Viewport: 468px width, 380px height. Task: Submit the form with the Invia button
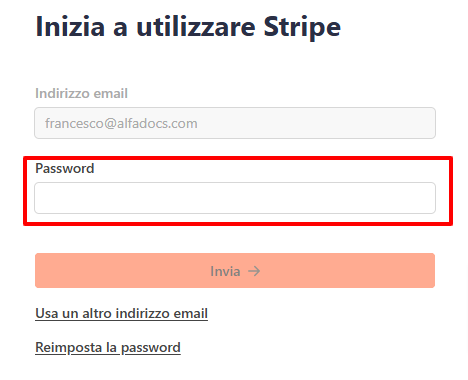[235, 270]
